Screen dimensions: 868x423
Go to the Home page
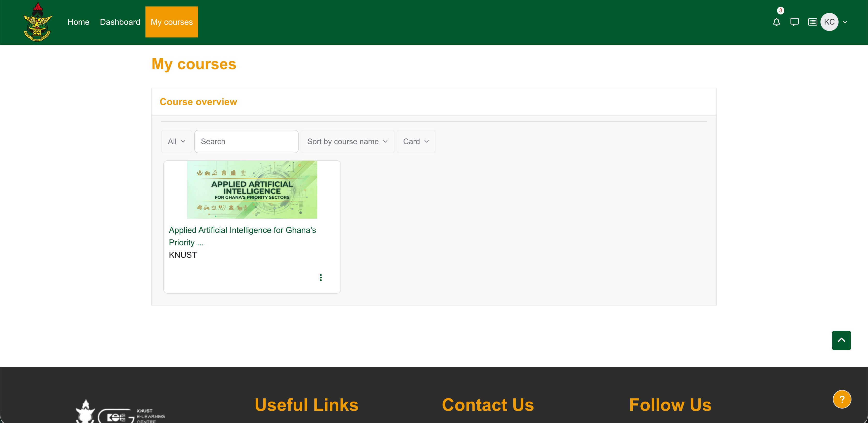[x=79, y=22]
